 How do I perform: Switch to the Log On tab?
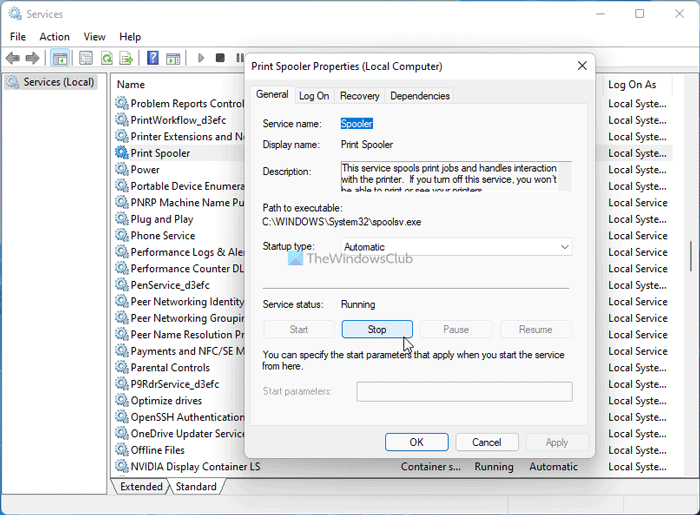[314, 96]
